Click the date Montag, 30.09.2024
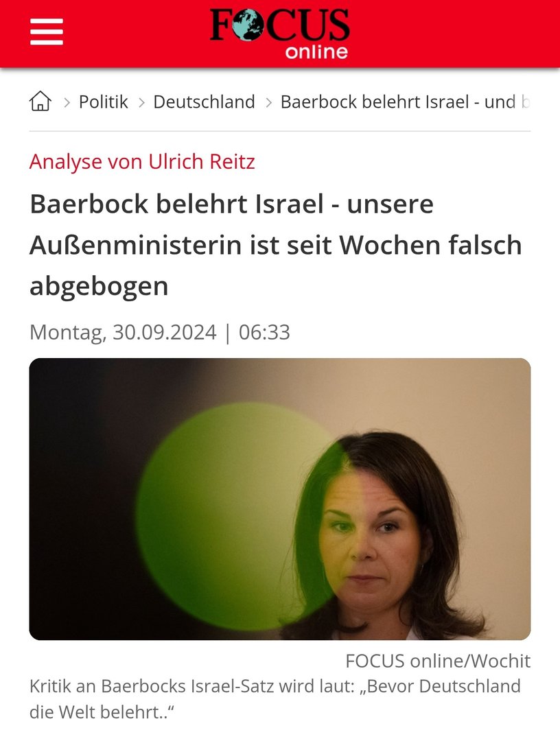The image size is (560, 741). click(x=123, y=332)
